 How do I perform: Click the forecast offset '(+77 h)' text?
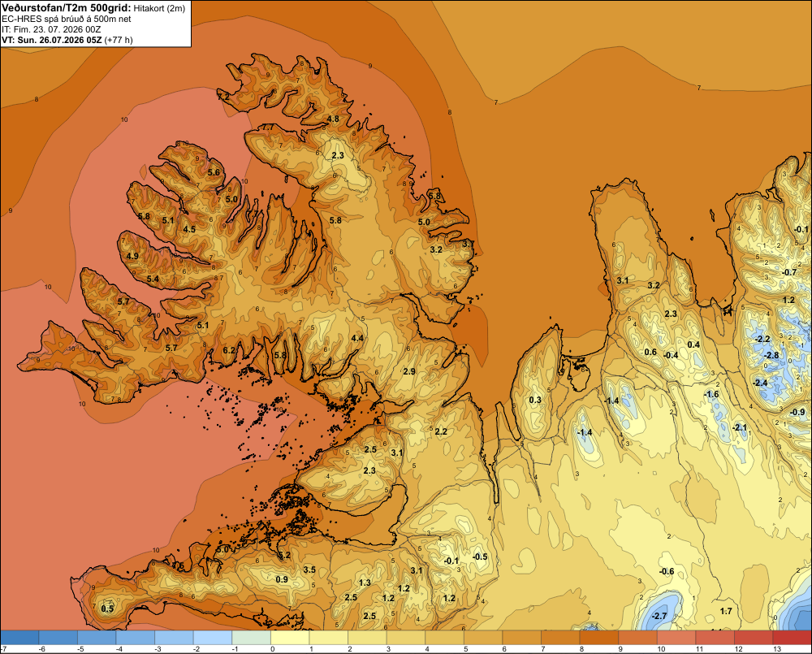tap(119, 40)
